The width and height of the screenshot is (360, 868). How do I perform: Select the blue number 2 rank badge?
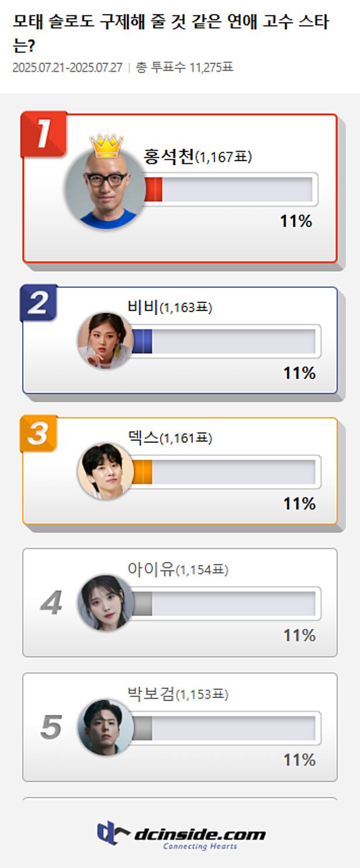[x=39, y=304]
